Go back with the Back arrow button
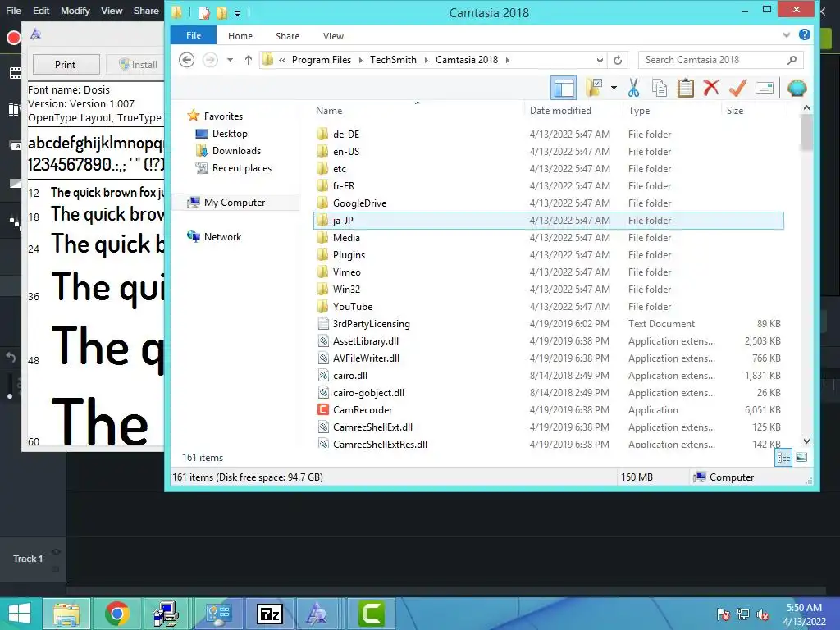 pyautogui.click(x=186, y=59)
